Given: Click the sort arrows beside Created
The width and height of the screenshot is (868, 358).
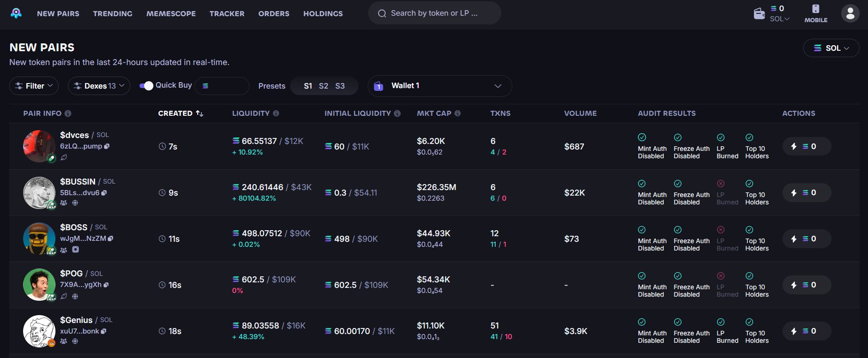Looking at the screenshot, I should pyautogui.click(x=200, y=113).
